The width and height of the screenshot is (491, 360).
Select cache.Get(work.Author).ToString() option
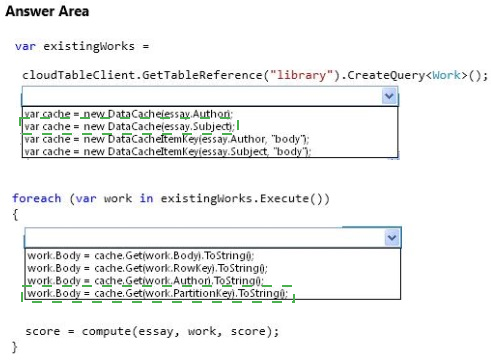coord(145,281)
